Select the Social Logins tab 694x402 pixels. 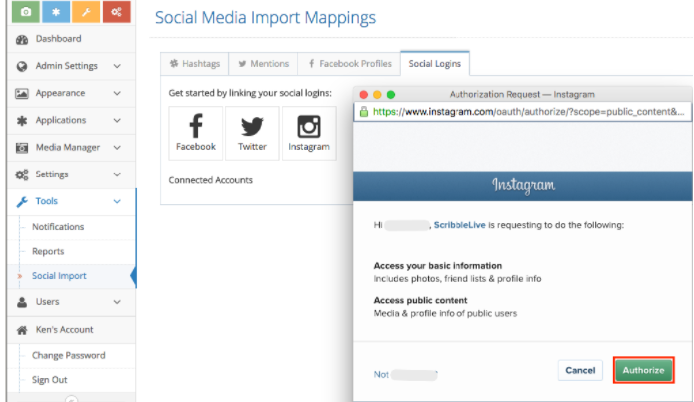pos(435,64)
